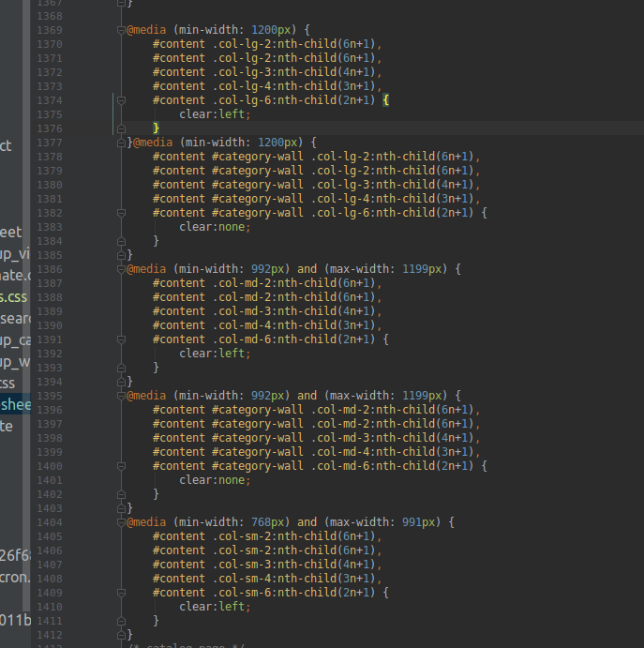Collapse the @media block at line 1369
The width and height of the screenshot is (644, 648).
(121, 30)
